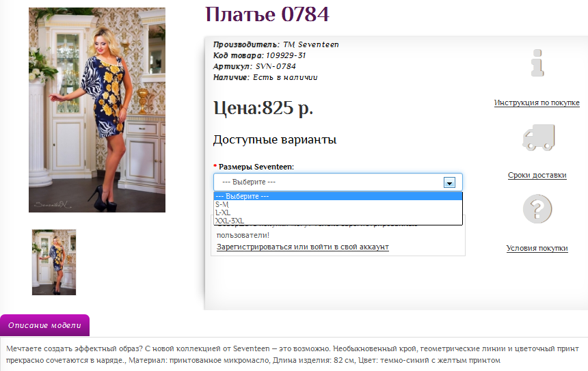
Task: Click the 'Платье 0784' product title
Action: (267, 14)
